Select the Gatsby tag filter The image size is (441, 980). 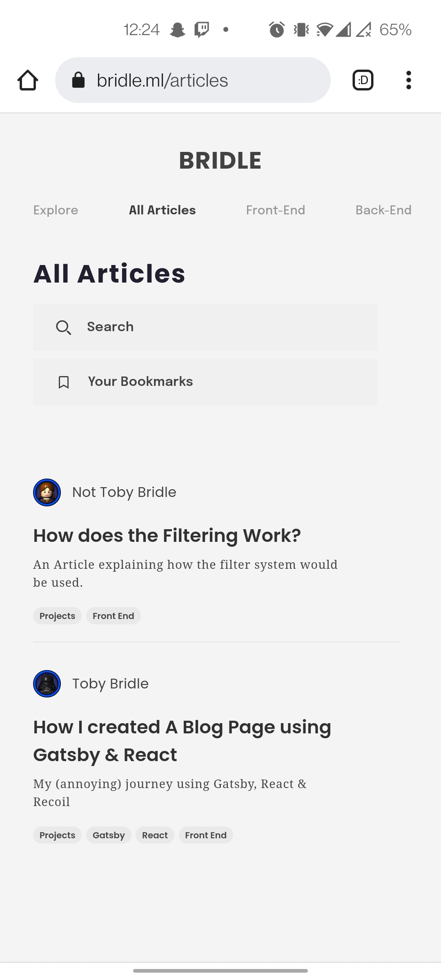(x=109, y=835)
